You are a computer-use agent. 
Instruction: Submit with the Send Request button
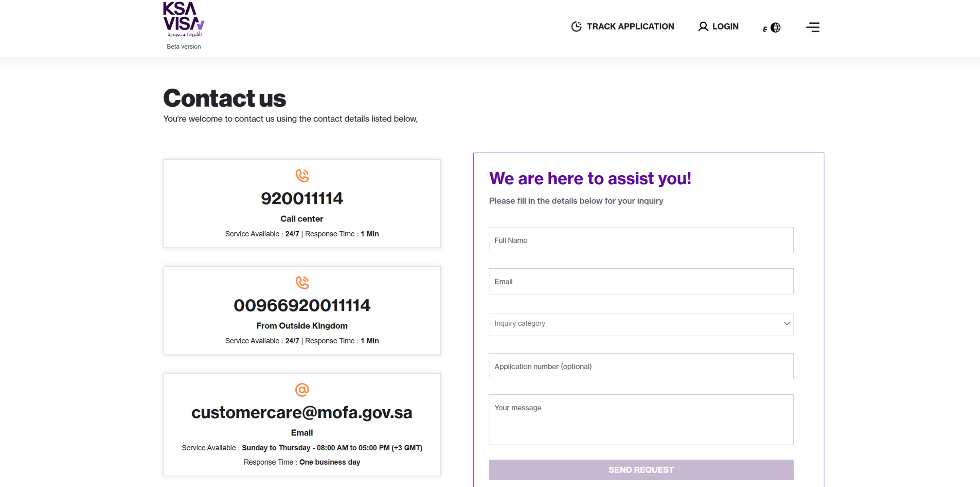point(641,470)
